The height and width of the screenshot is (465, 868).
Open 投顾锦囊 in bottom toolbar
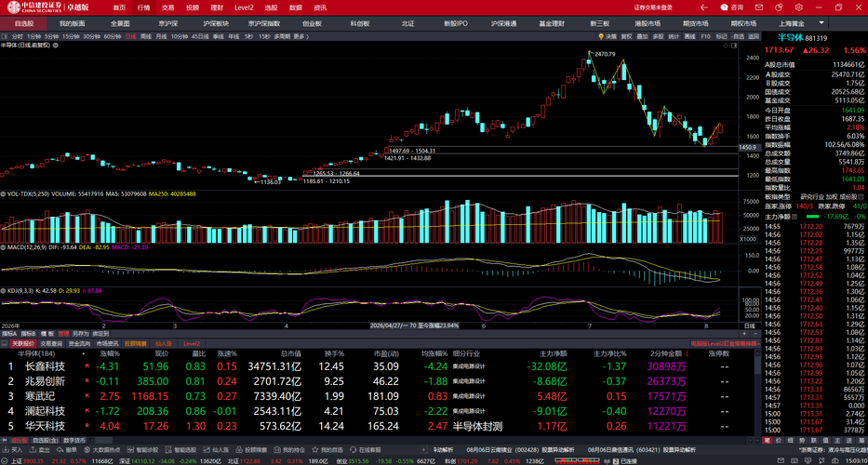pos(252,451)
